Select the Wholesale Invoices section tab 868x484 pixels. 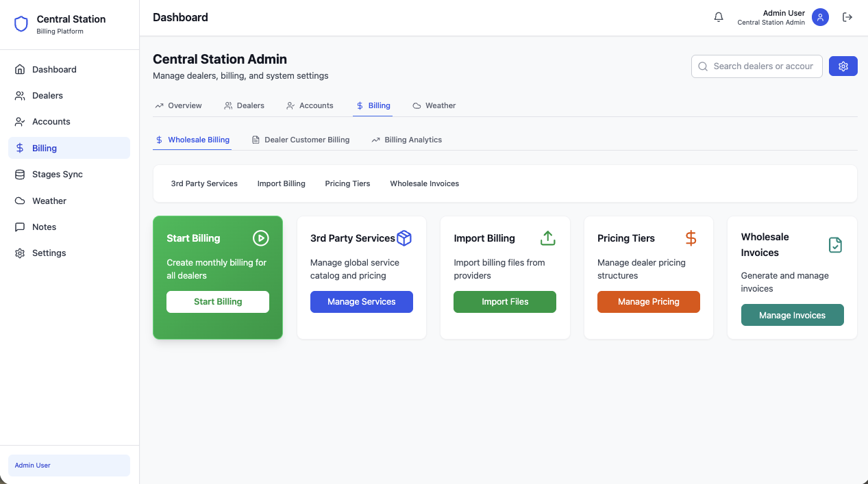coord(425,183)
